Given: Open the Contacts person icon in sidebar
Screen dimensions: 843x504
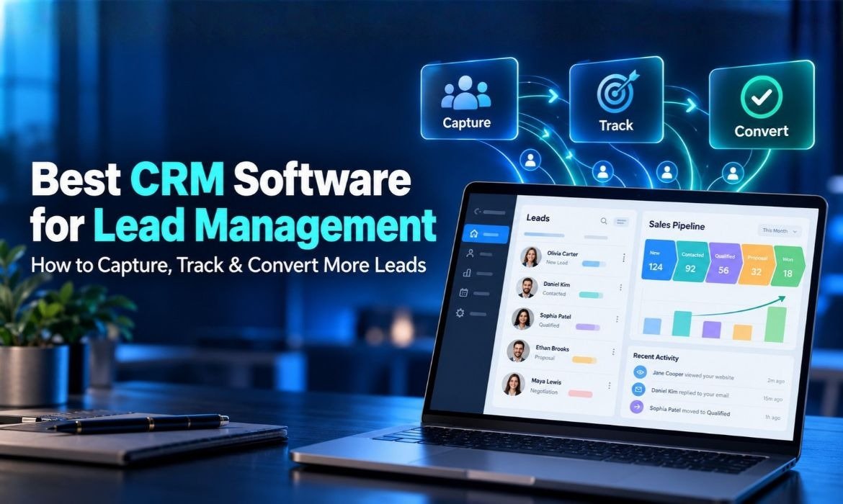Looking at the screenshot, I should [x=470, y=253].
